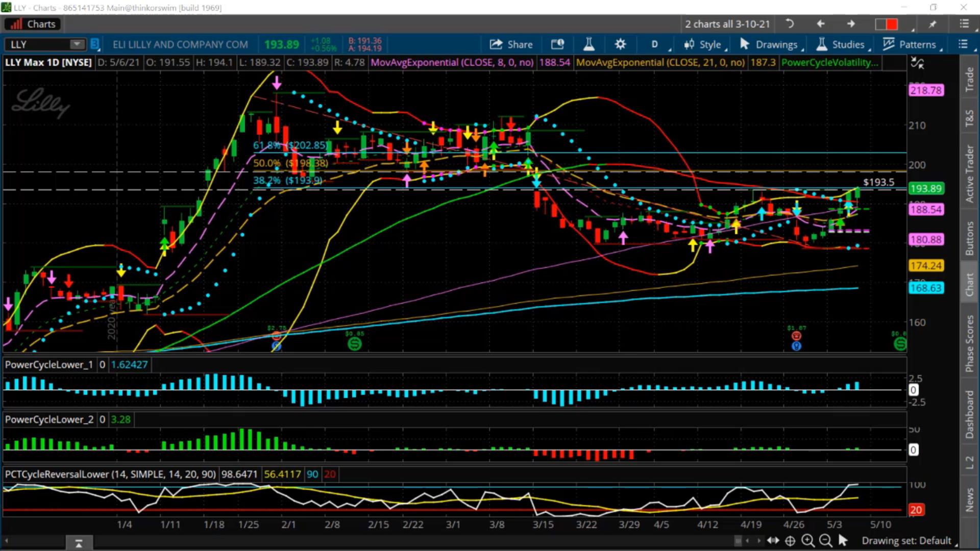This screenshot has width=980, height=551.
Task: Open the flask Edit Studies icon
Action: point(589,44)
